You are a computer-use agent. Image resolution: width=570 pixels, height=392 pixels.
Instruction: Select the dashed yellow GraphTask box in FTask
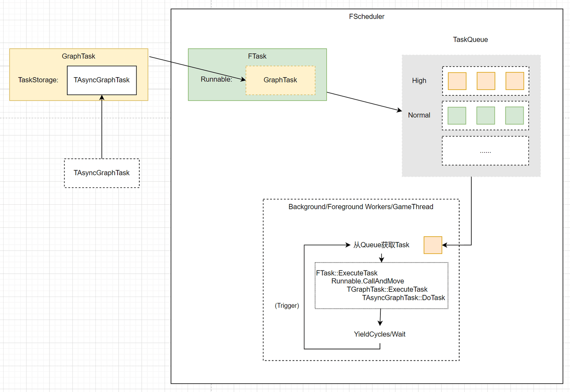pos(280,80)
